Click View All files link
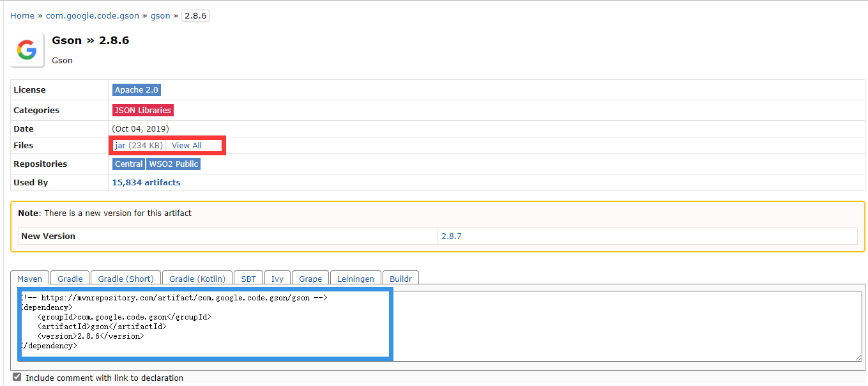 click(187, 146)
